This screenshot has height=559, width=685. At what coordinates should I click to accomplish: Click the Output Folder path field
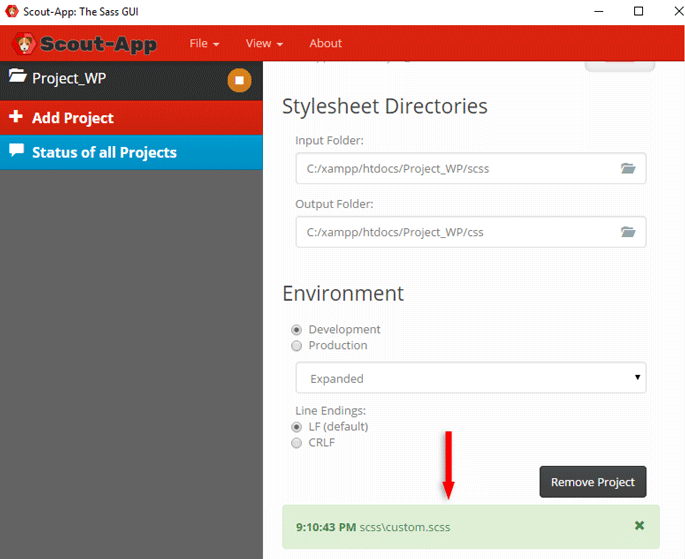tap(471, 232)
